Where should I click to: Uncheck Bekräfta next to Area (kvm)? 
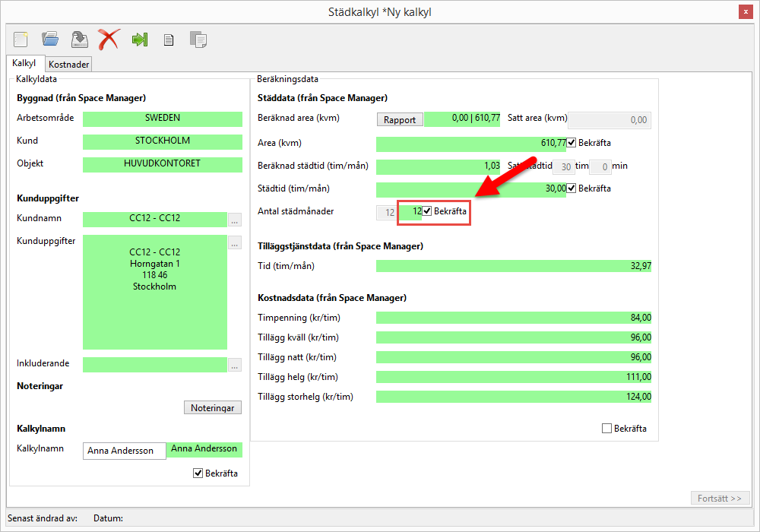[x=572, y=143]
